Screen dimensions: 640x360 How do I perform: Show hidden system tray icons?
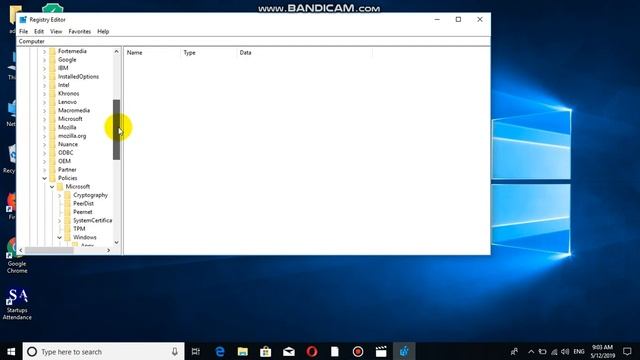click(x=531, y=351)
